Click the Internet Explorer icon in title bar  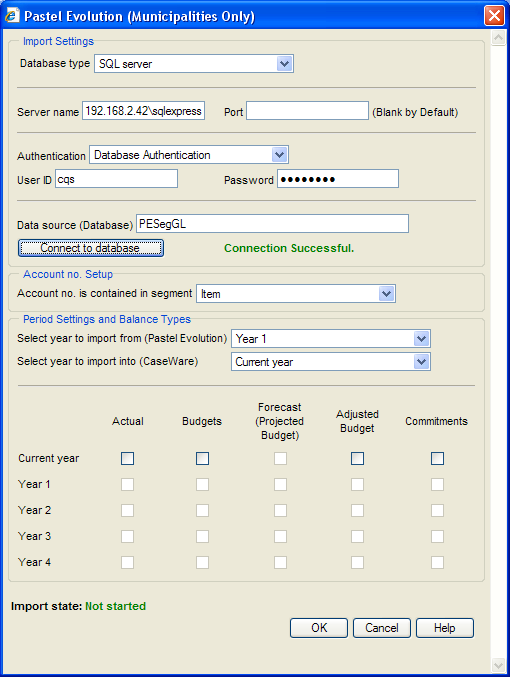tap(12, 16)
